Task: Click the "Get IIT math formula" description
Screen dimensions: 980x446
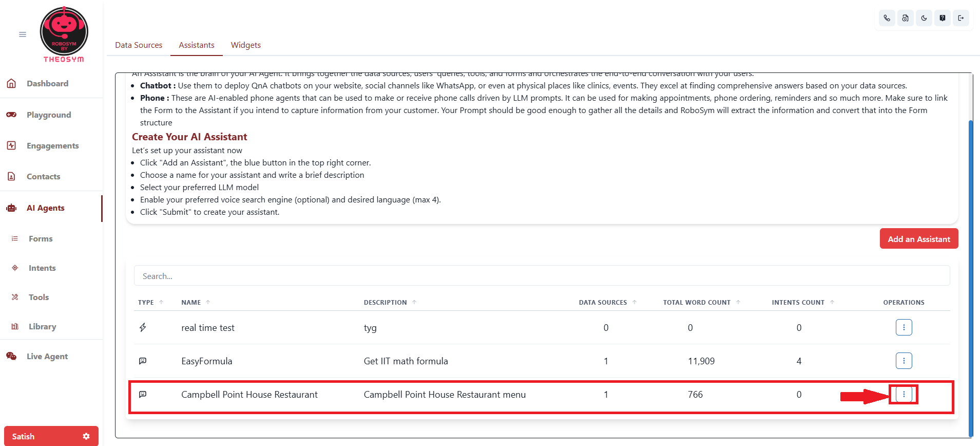Action: [406, 361]
